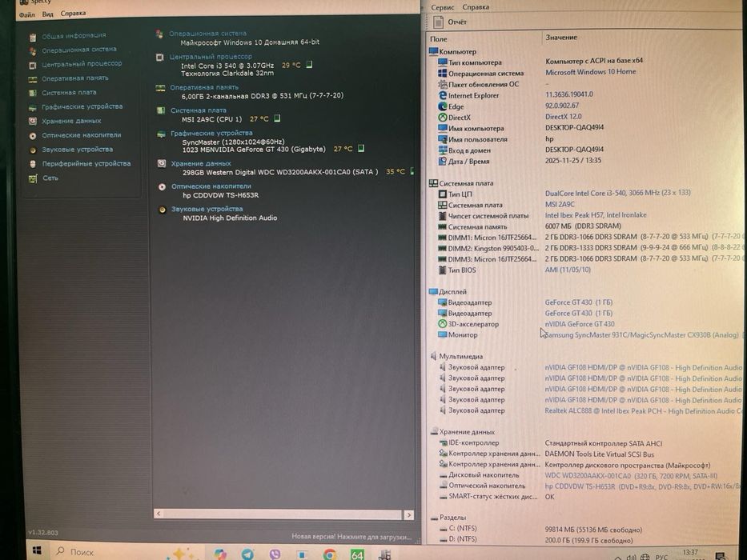
Task: Click the Internet Explorer row icon
Action: point(443,95)
